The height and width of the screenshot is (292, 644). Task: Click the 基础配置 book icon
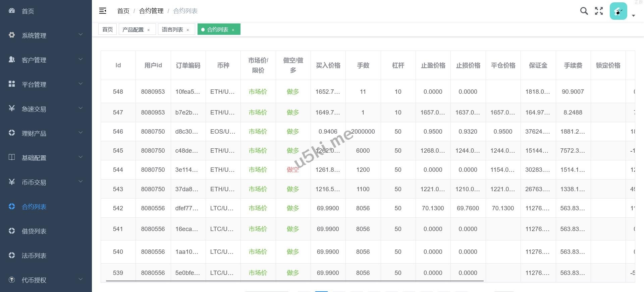12,157
